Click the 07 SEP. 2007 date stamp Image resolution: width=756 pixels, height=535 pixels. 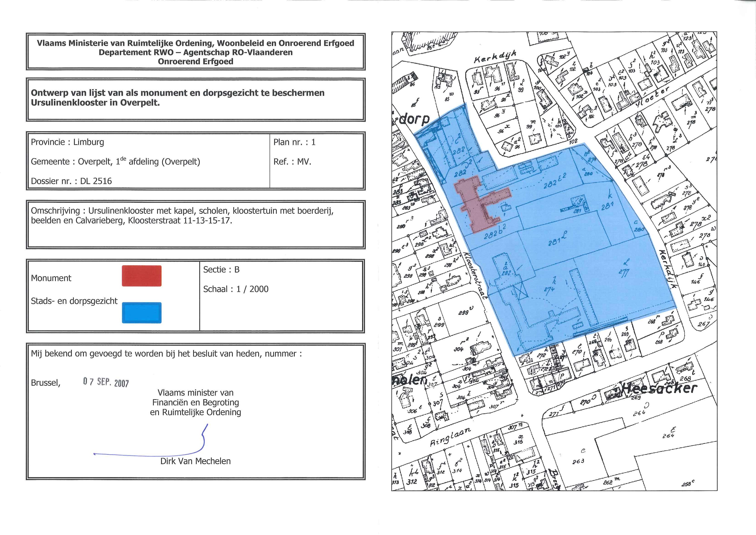coord(106,382)
